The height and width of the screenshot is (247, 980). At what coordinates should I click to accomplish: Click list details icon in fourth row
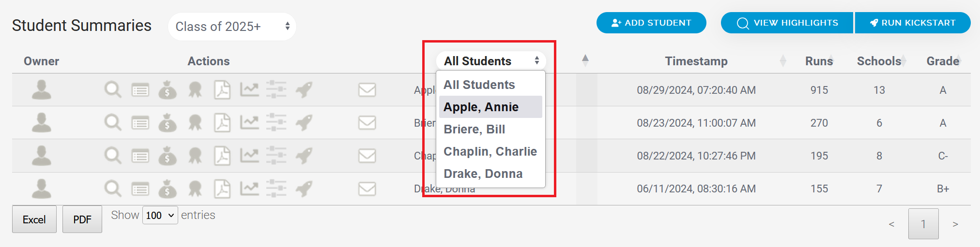(x=140, y=189)
